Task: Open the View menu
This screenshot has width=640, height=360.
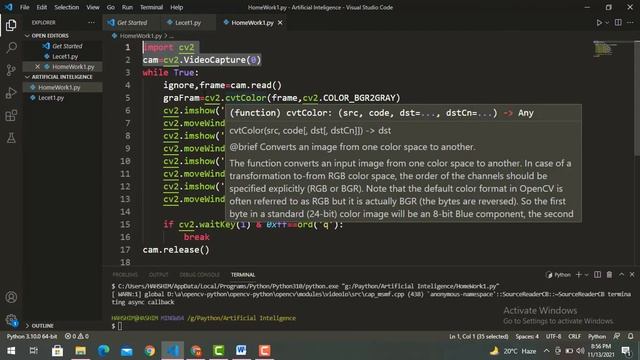Action: [x=93, y=7]
